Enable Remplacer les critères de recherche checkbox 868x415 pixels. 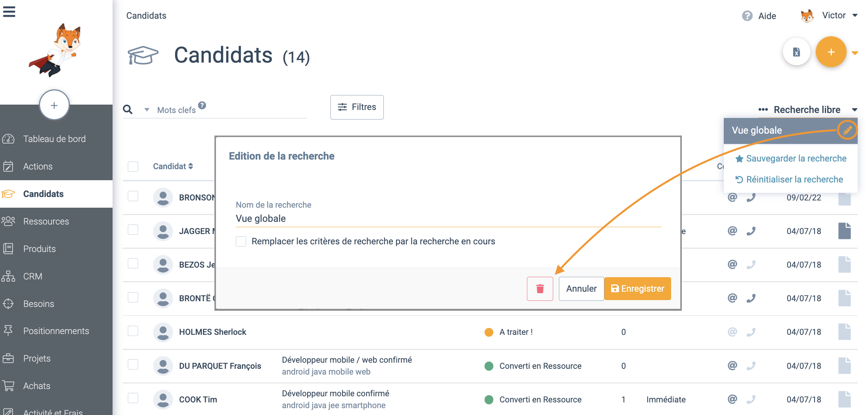[x=241, y=241]
